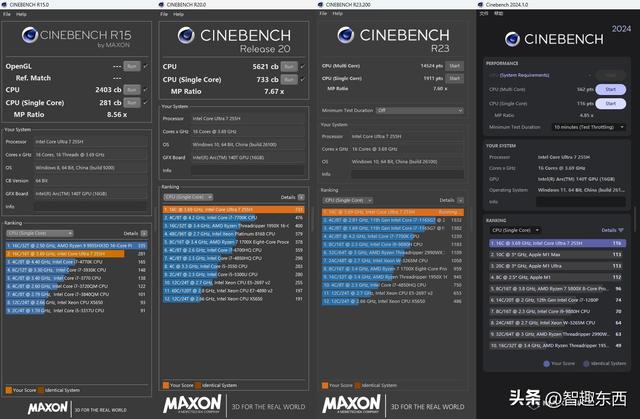Click the CINEBENCH R23.200 title bar icon
The image size is (640, 419).
point(320,4)
